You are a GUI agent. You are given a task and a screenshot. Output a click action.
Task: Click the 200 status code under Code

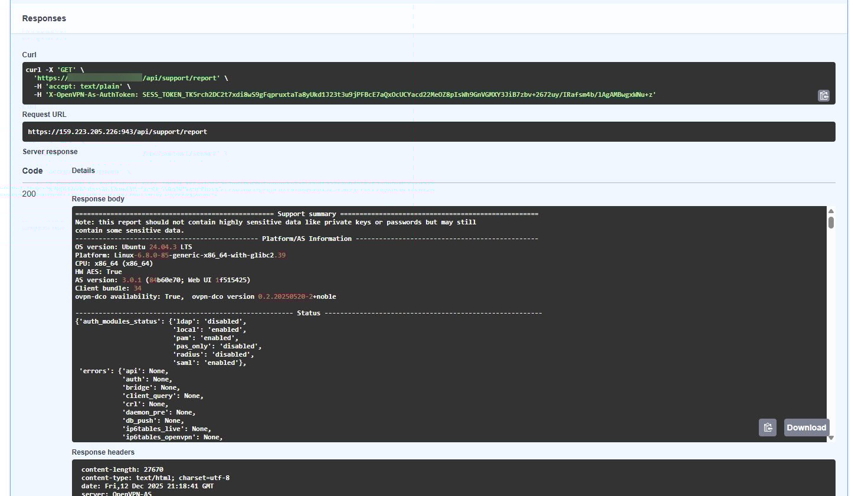(x=28, y=194)
